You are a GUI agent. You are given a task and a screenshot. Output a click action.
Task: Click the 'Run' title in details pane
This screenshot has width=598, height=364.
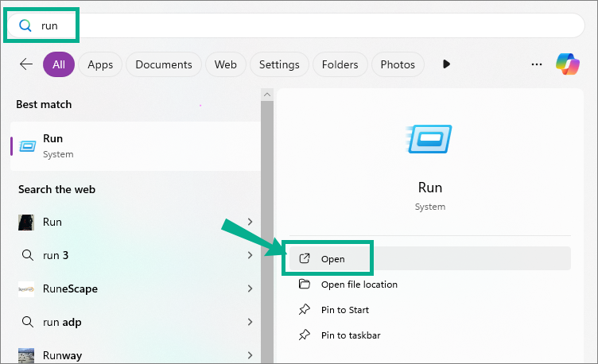pyautogui.click(x=429, y=188)
